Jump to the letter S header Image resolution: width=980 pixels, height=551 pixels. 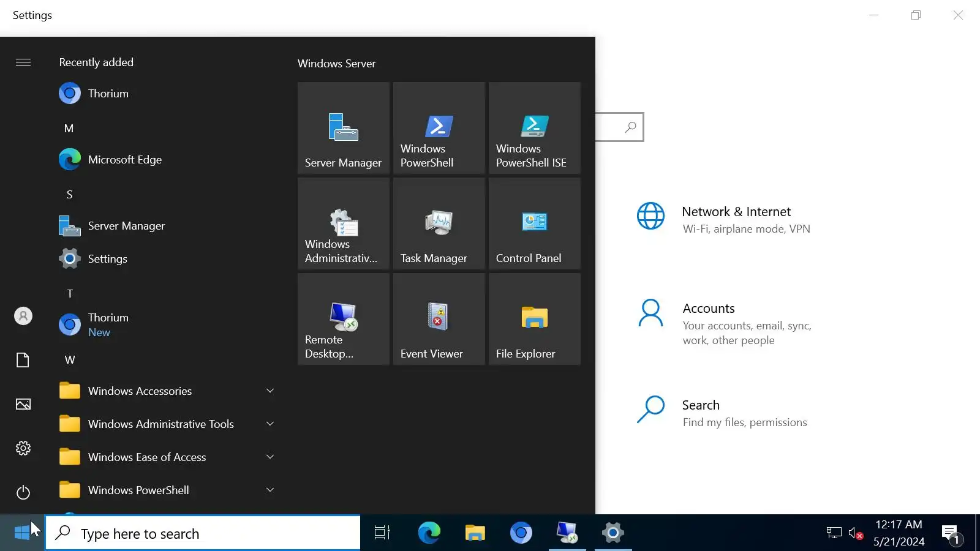[x=69, y=195]
